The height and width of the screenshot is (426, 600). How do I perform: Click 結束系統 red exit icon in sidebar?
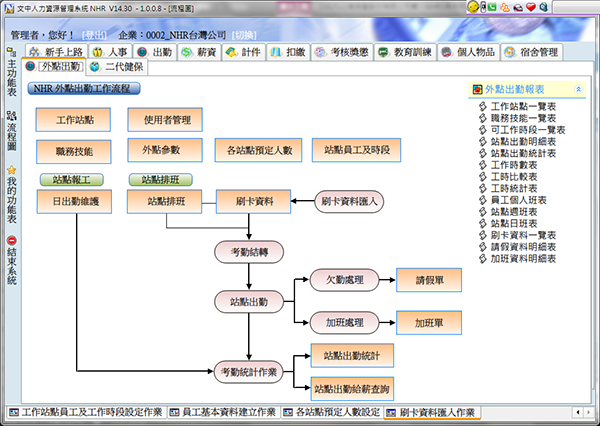[x=11, y=260]
